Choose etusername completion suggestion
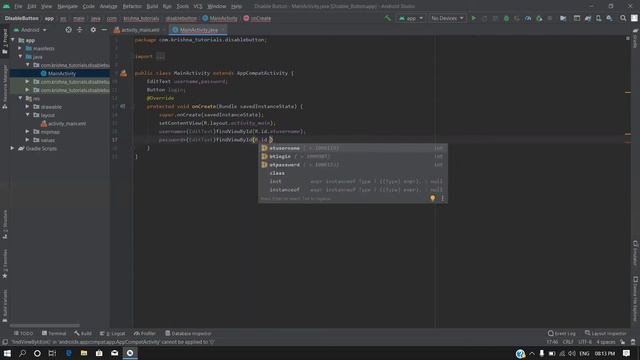Screen dimensions: 640x360 tap(353, 148)
